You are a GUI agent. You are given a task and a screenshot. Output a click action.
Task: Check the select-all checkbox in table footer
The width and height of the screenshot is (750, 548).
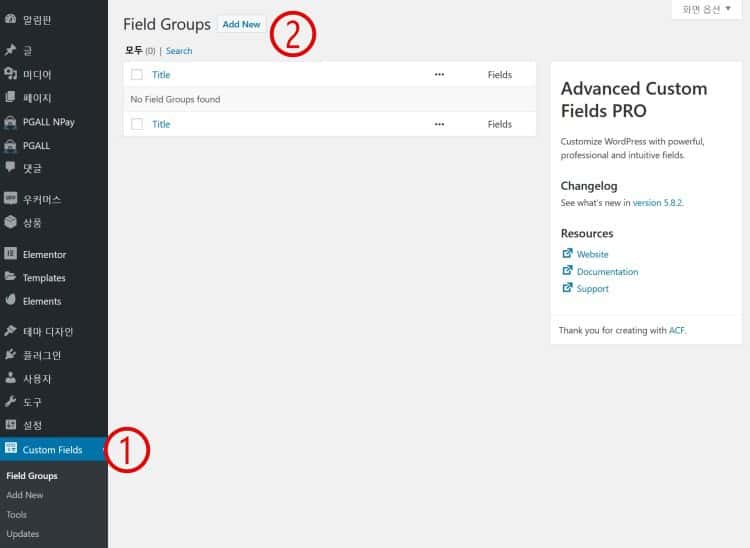coord(137,124)
